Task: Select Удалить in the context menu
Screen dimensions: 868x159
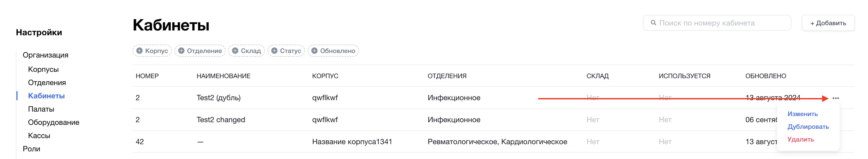Action: point(800,139)
